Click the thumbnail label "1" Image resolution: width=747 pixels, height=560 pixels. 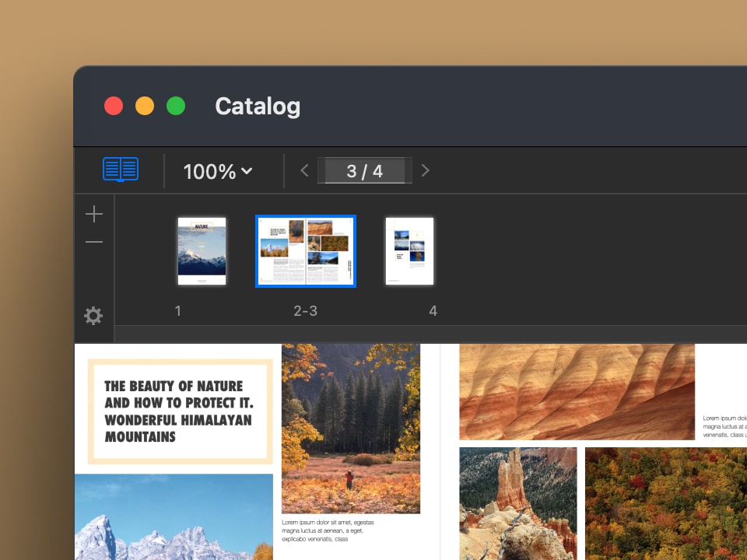177,311
